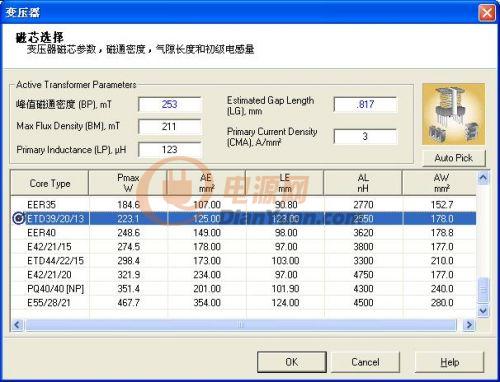The image size is (500, 382).
Task: Click the Pmax value 467.7
Action: coord(128,303)
